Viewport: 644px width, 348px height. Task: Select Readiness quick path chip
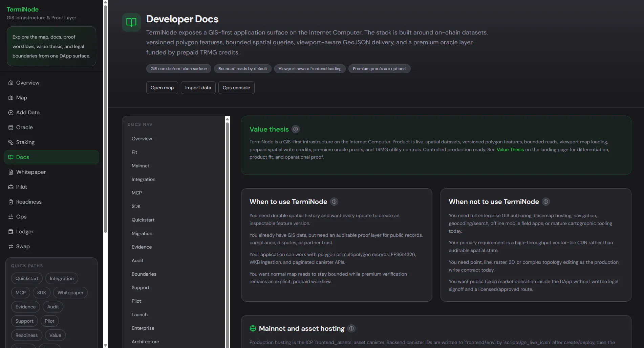pyautogui.click(x=26, y=335)
